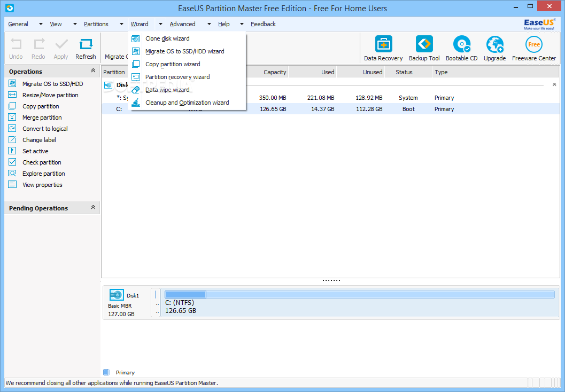Image resolution: width=565 pixels, height=392 pixels.
Task: Click the Change label icon
Action: click(12, 139)
